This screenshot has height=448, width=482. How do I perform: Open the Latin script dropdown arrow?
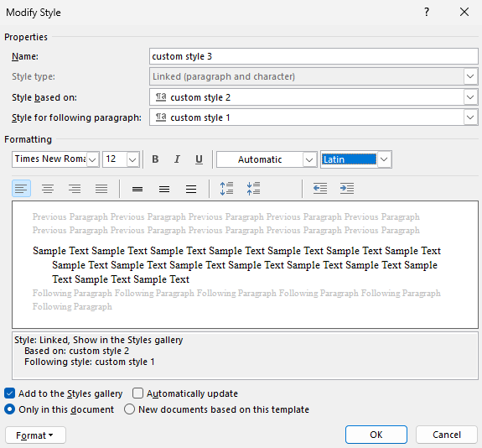[384, 159]
